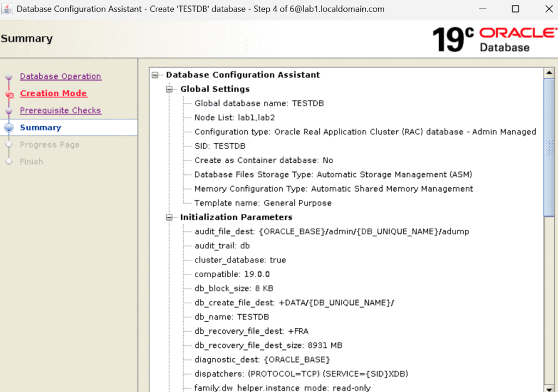Select the 'audit_file_dest' parameter row

(332, 231)
